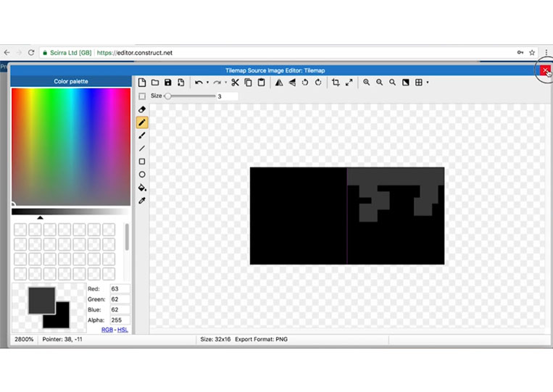Click the 'Size: 32x16' status text
The height and width of the screenshot is (392, 553).
(x=215, y=339)
